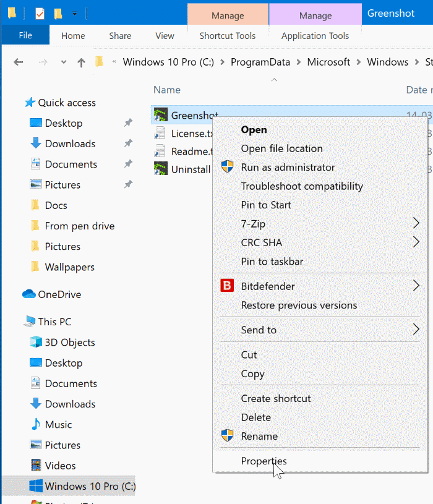
Task: Open 3D Objects under This PC
Action: point(70,343)
